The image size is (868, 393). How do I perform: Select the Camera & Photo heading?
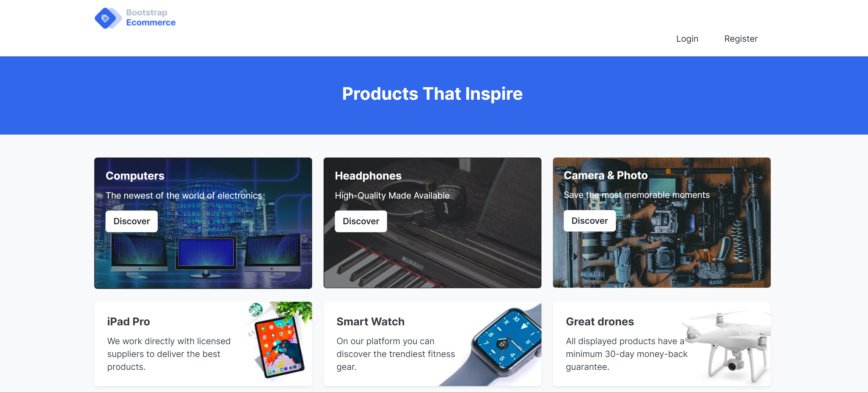tap(605, 175)
